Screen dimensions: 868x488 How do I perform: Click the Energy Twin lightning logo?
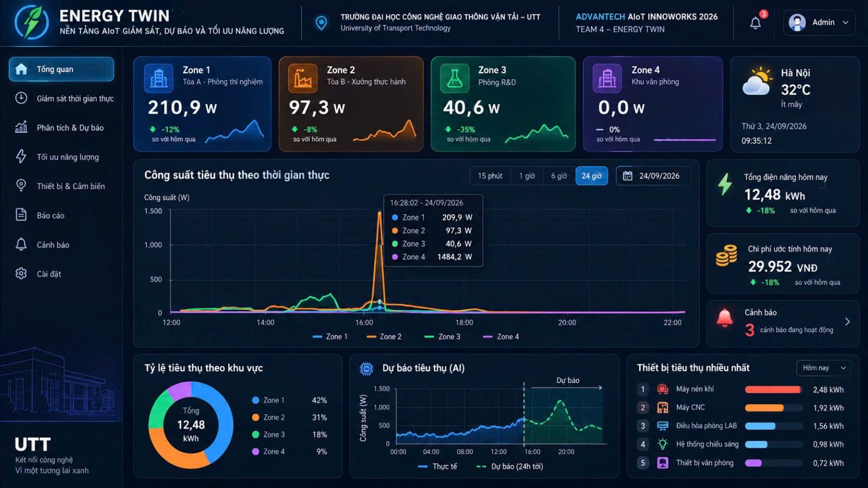[32, 22]
